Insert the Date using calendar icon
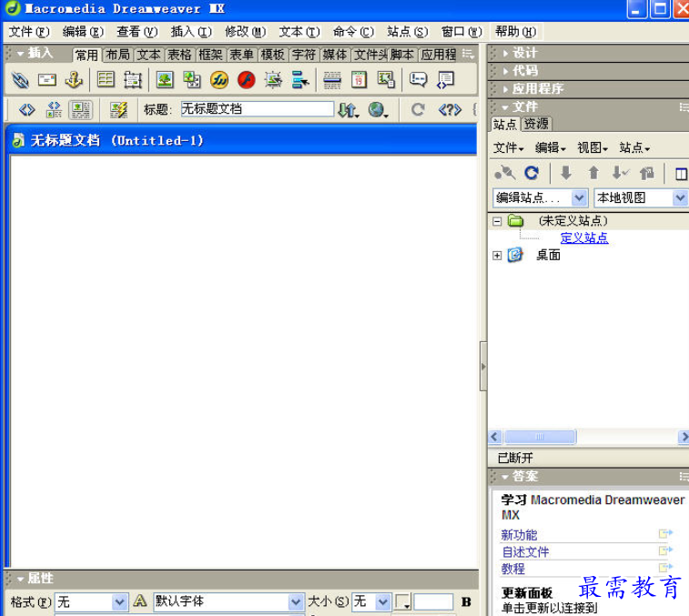Viewport: 689px width, 616px height. tap(359, 80)
